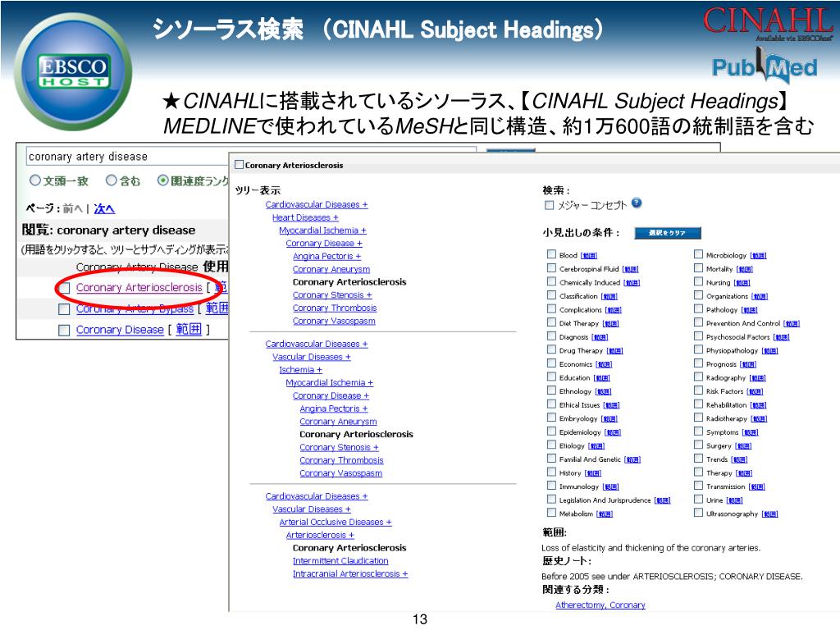The height and width of the screenshot is (630, 840).
Task: Open scope link for Prevention And Control
Action: pyautogui.click(x=792, y=323)
